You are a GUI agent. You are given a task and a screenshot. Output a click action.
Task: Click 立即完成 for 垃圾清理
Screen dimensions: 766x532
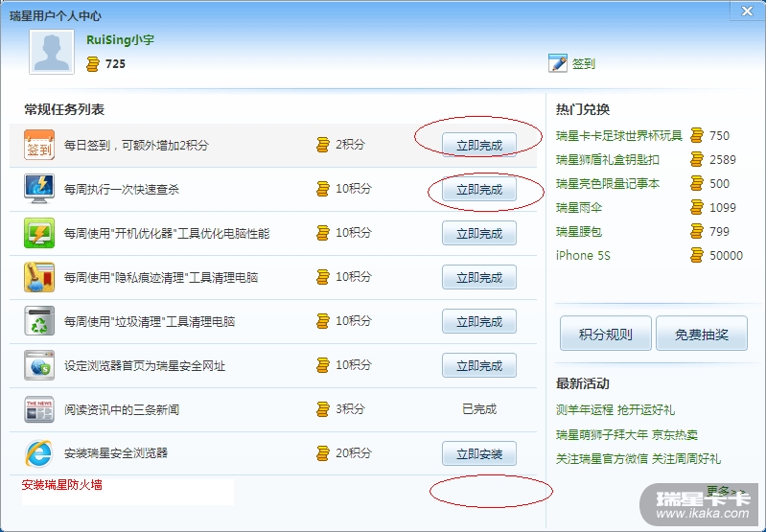(479, 321)
